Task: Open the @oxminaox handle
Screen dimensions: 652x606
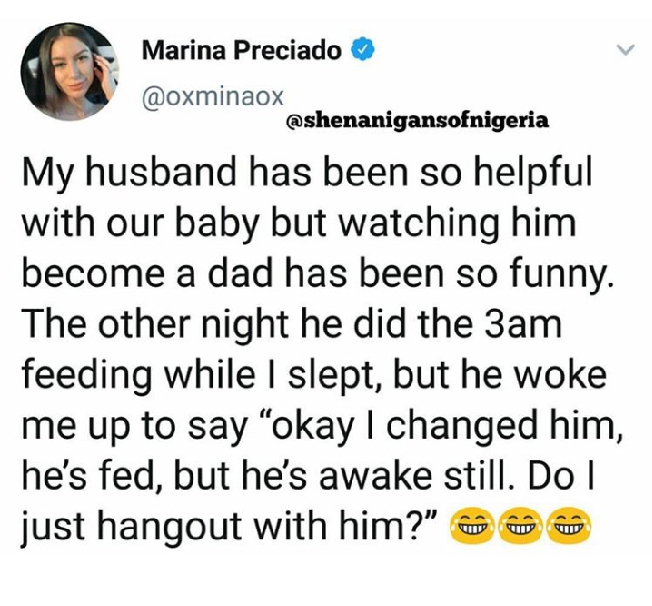Action: coord(212,96)
